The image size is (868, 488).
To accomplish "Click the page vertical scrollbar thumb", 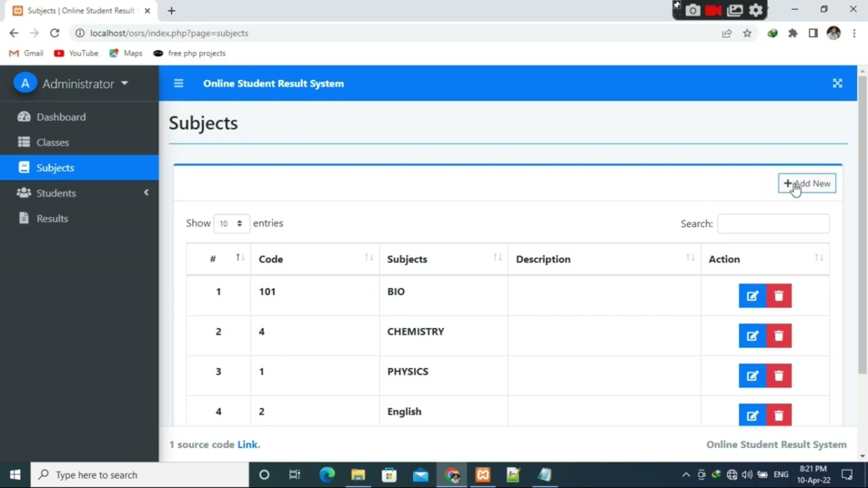I will pos(863,224).
